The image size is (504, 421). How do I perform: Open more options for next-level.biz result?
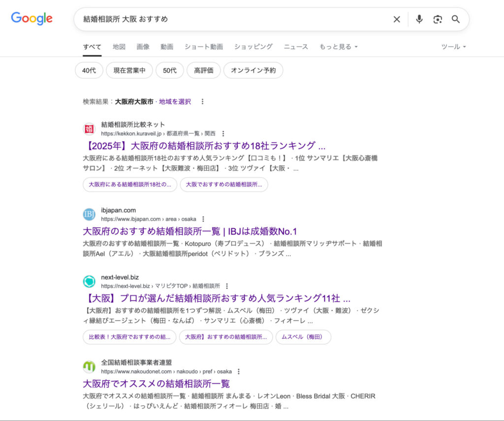click(227, 286)
